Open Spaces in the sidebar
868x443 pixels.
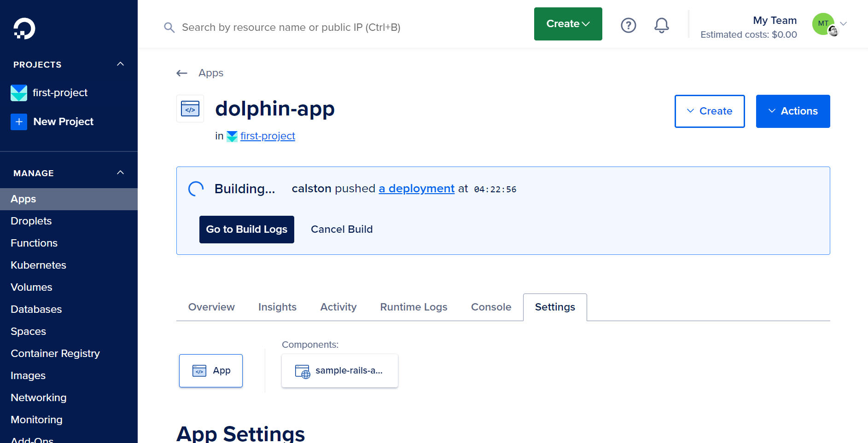tap(69, 332)
